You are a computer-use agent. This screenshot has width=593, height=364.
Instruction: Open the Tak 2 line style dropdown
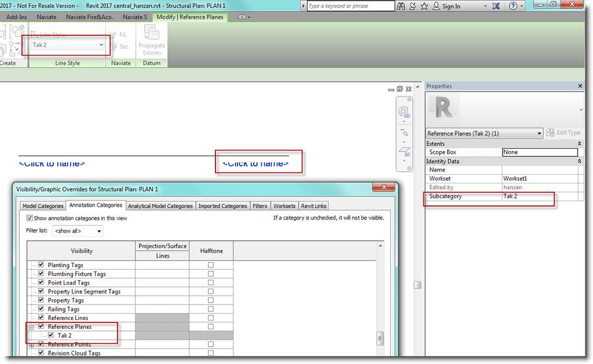[x=68, y=45]
